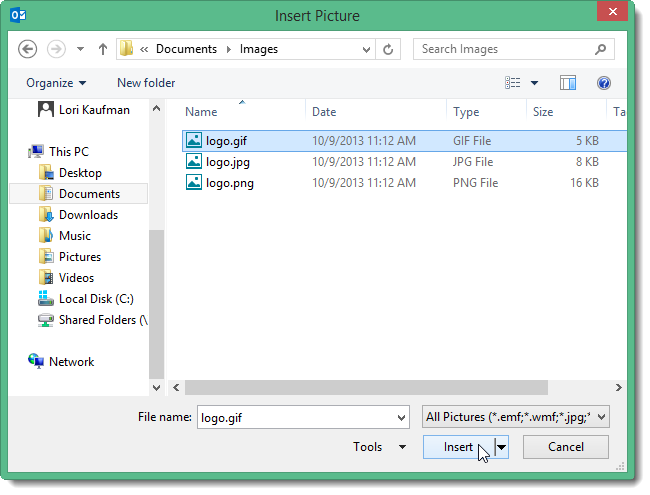Click the Forward navigation arrow
650x495 pixels.
click(x=56, y=49)
